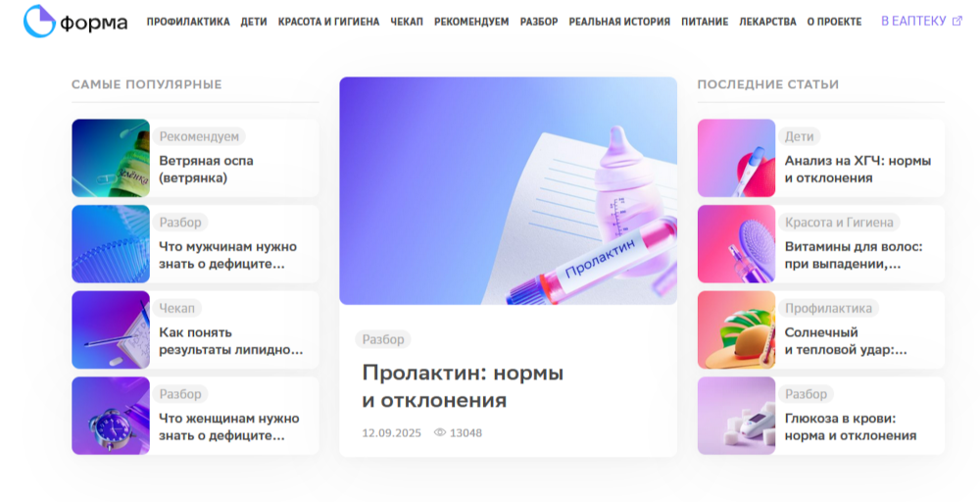Open the glucose meter thumbnail article

[736, 416]
